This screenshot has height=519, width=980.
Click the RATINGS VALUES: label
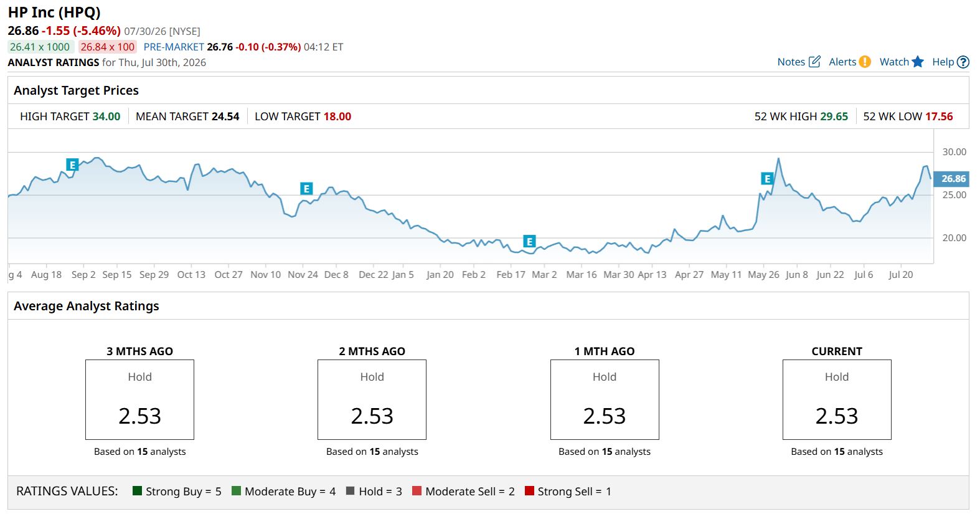(67, 491)
